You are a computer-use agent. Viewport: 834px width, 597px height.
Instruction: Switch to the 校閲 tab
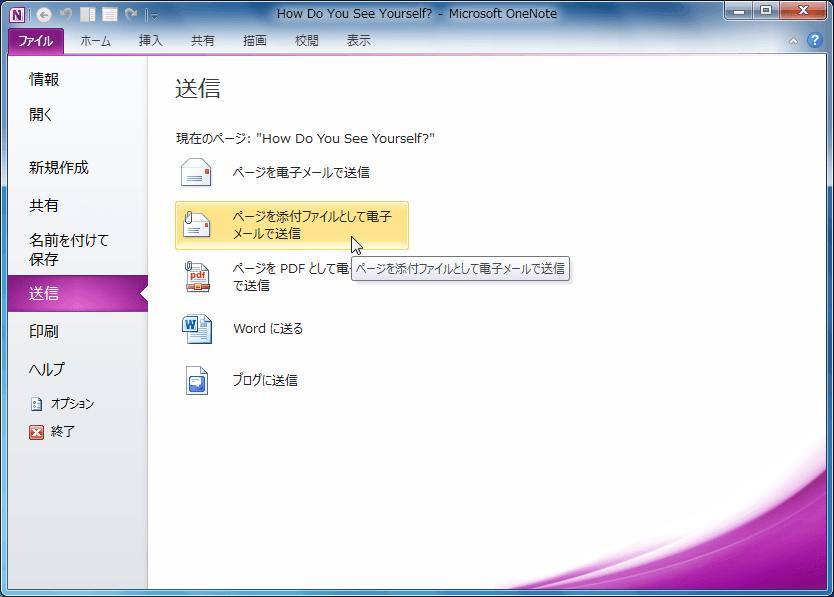pos(307,41)
